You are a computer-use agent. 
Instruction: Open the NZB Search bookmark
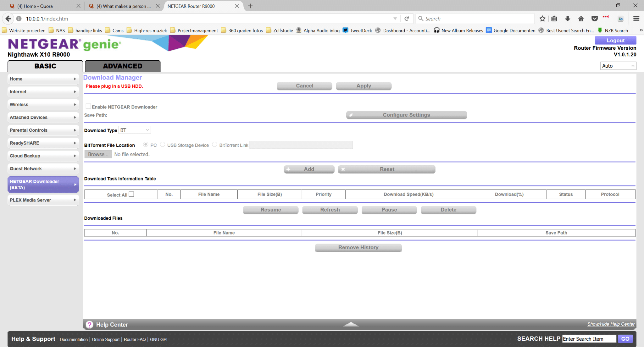click(613, 30)
